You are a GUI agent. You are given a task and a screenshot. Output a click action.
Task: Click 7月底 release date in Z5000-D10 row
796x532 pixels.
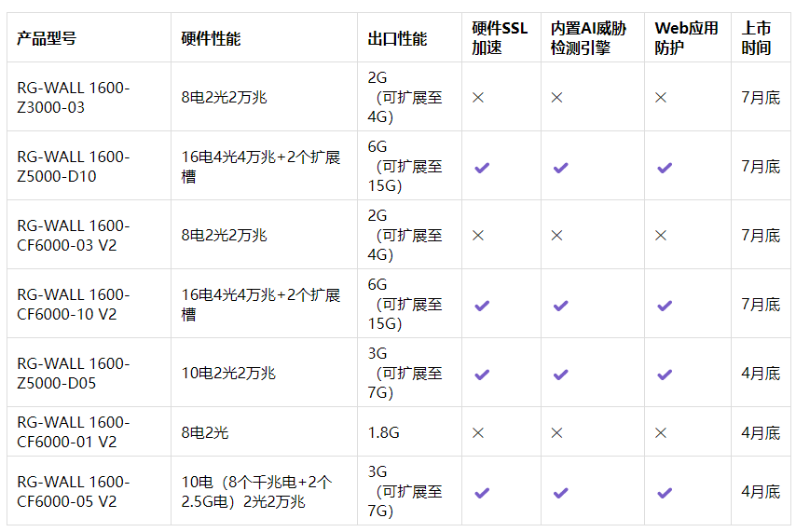[761, 167]
